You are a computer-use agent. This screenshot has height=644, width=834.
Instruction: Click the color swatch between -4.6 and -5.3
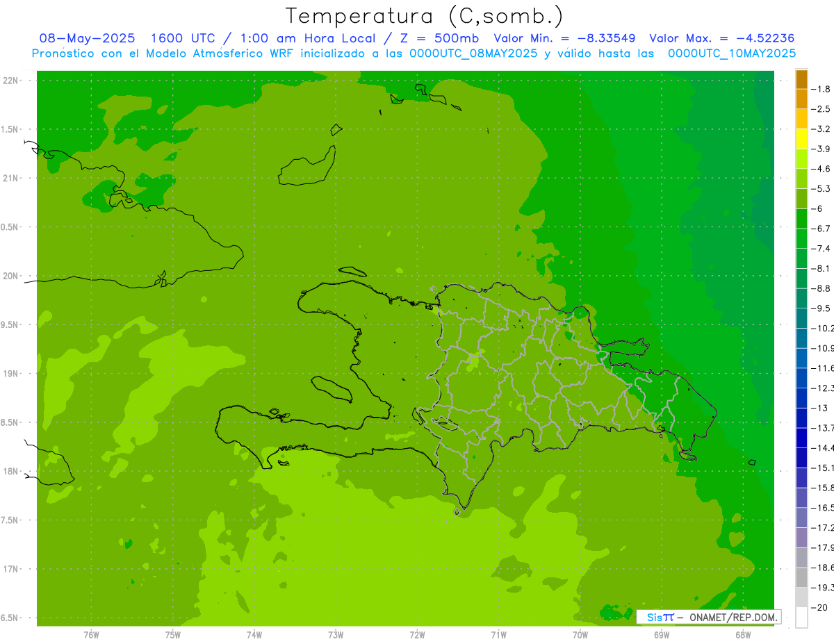802,179
